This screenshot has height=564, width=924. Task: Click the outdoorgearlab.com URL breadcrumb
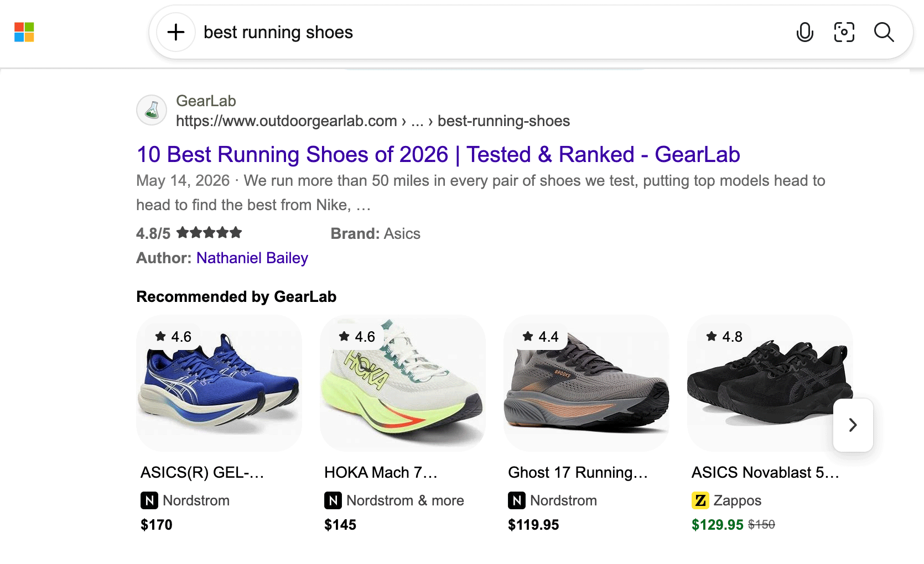tap(373, 121)
